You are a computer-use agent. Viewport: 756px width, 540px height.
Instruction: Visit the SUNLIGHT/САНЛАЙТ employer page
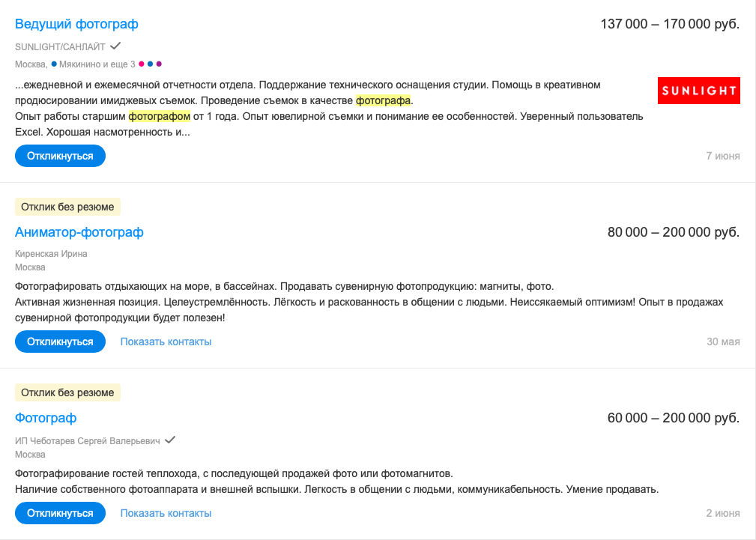tap(60, 46)
